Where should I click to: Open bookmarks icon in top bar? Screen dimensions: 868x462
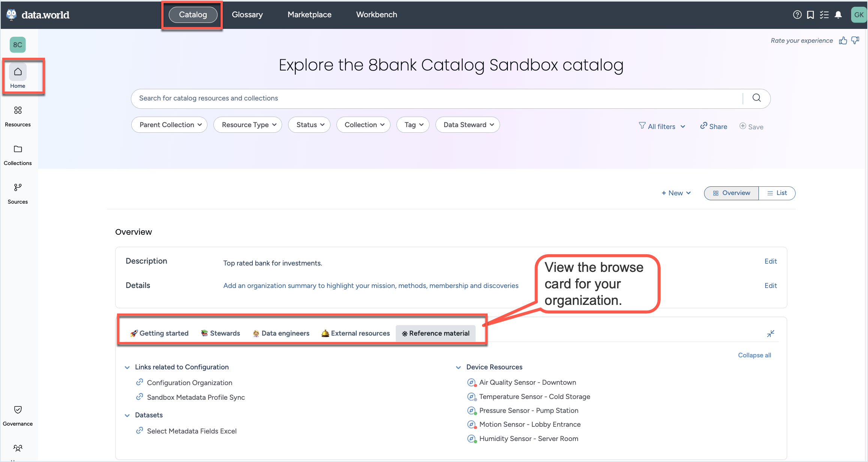811,15
